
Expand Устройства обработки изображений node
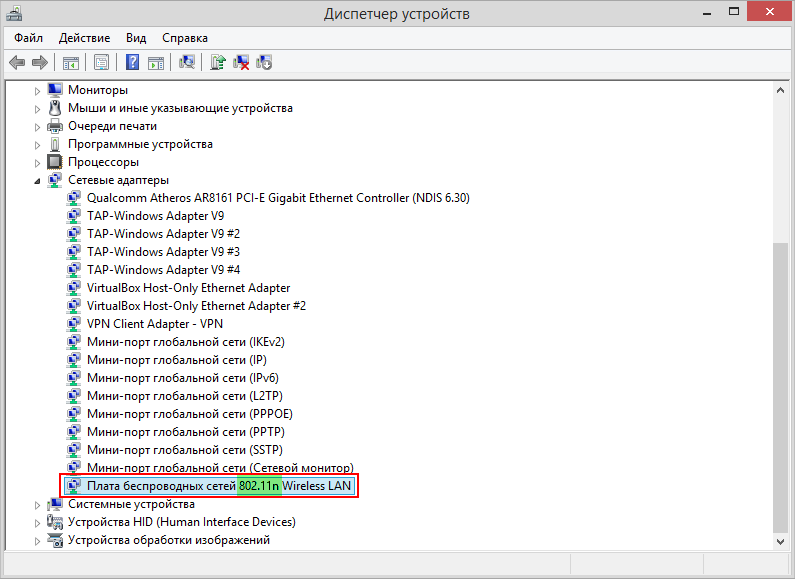tap(37, 541)
